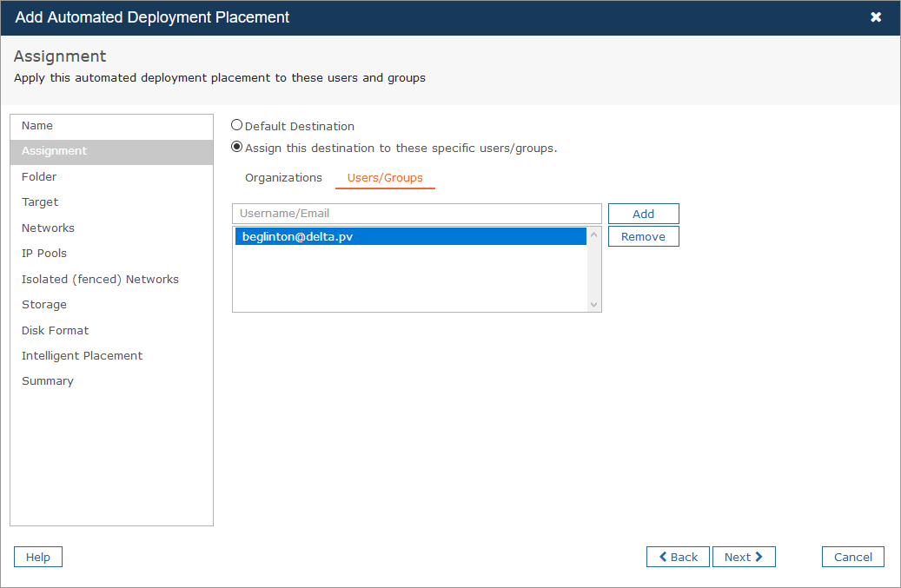Open the Help button
The height and width of the screenshot is (588, 901).
(x=38, y=557)
